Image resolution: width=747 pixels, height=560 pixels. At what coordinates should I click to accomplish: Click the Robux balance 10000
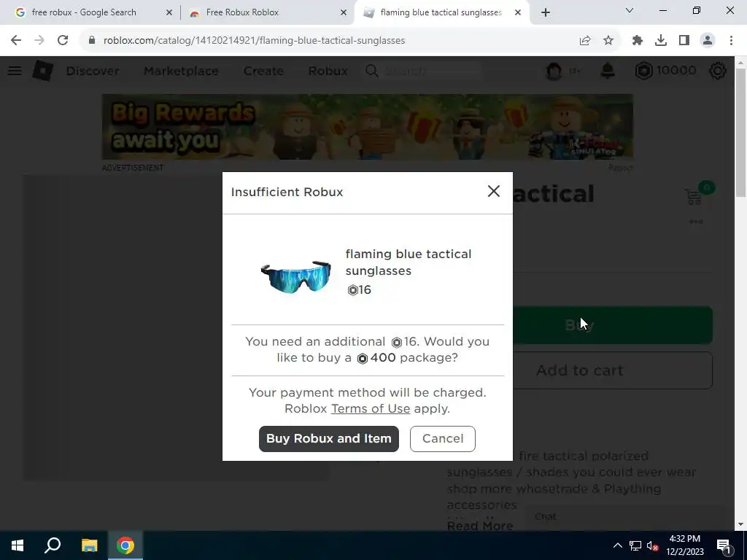(x=666, y=71)
